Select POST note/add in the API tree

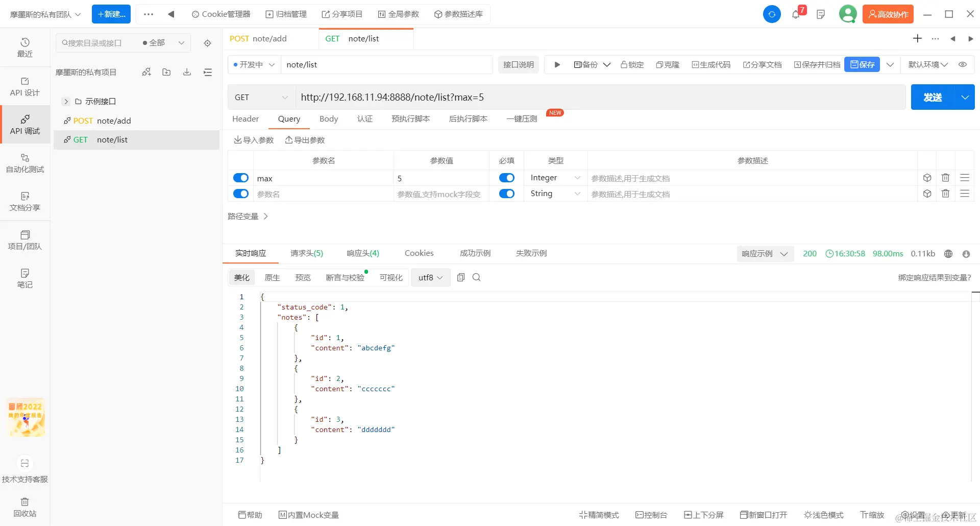pos(136,121)
